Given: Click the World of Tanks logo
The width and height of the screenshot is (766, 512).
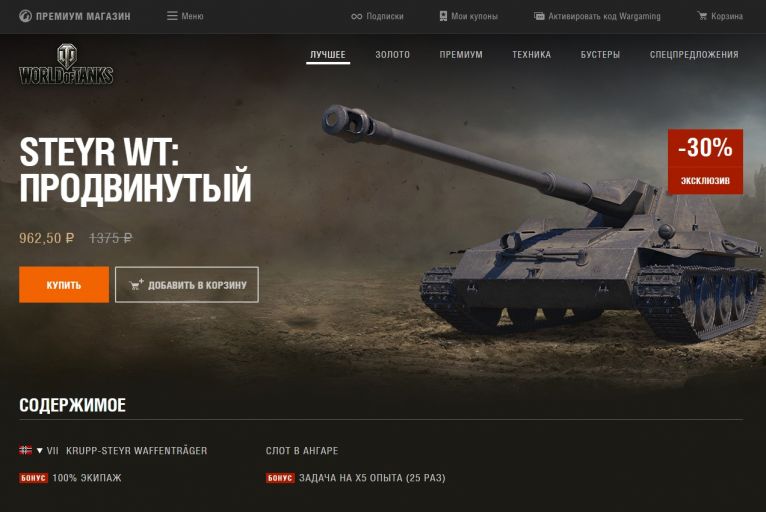Looking at the screenshot, I should (66, 64).
